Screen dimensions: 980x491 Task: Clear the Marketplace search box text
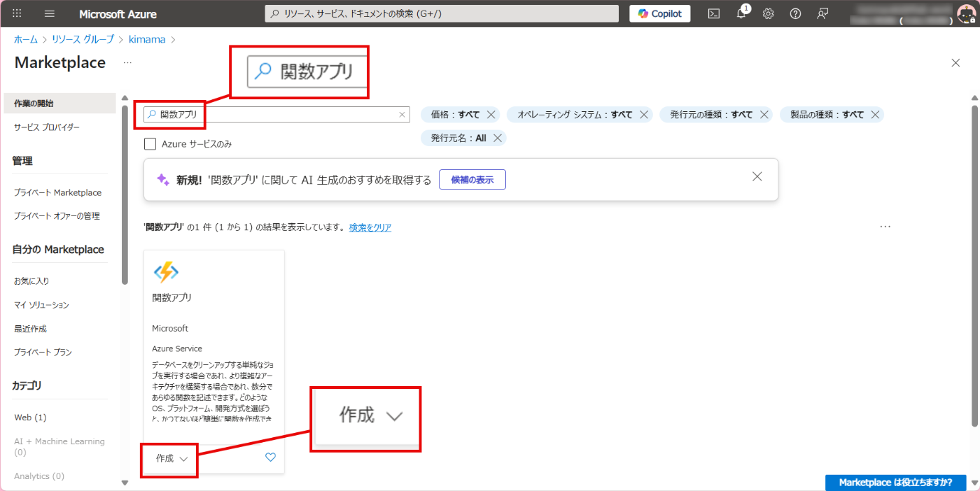pyautogui.click(x=402, y=115)
